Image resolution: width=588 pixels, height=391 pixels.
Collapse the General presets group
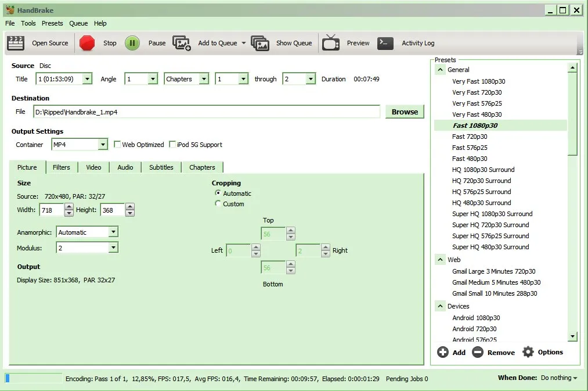(x=440, y=70)
